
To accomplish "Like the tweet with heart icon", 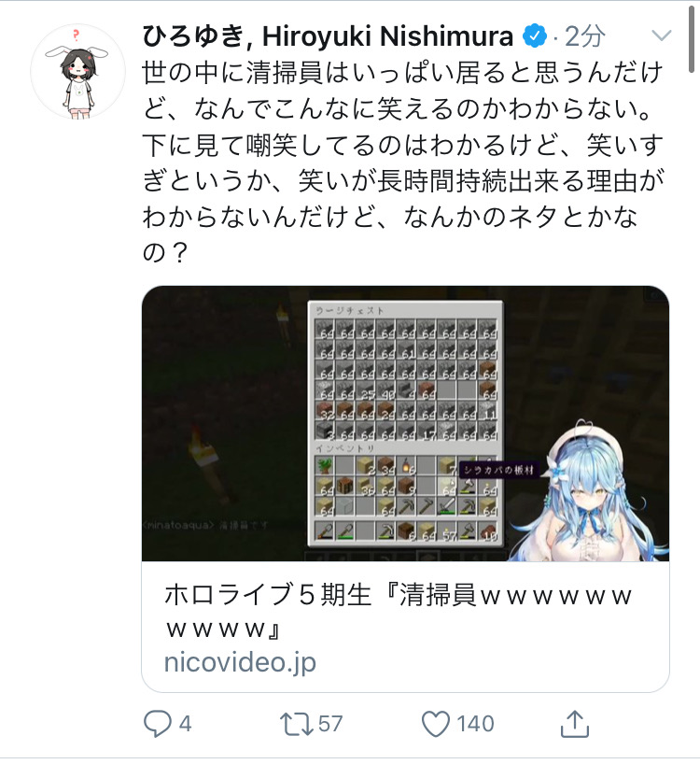I will coord(435,724).
